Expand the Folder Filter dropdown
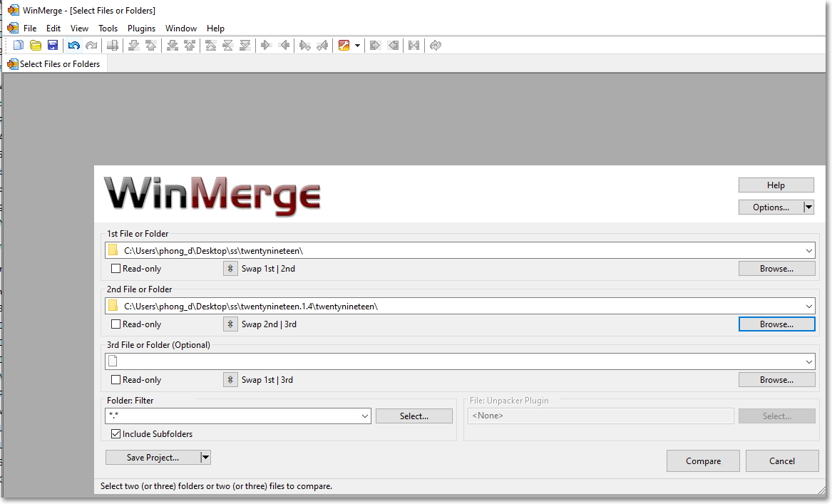832x504 pixels. [x=365, y=416]
